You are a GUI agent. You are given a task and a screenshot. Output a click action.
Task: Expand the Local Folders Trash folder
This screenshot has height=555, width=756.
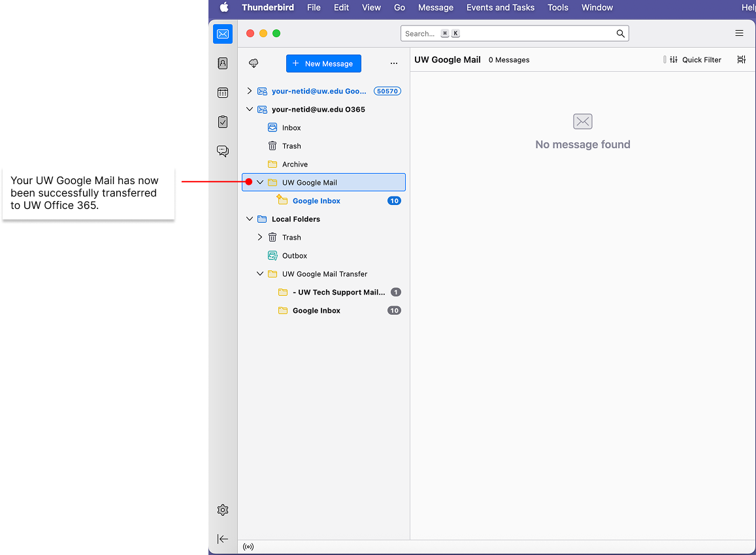[x=260, y=238]
